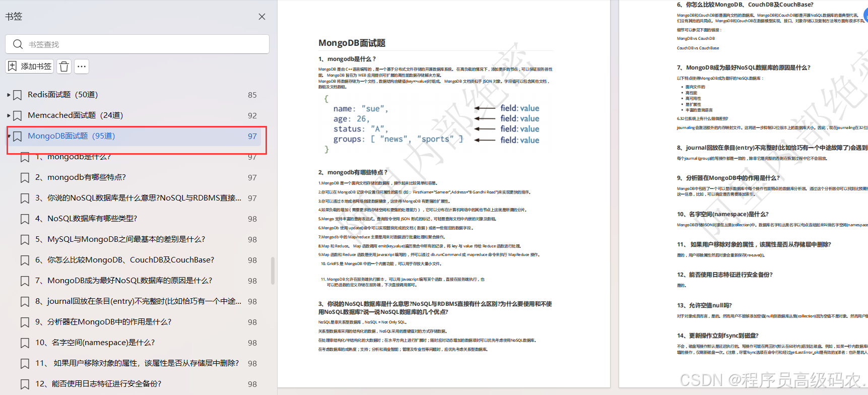This screenshot has width=868, height=395.
Task: Open bookmark 3、你说的NoSQL数据库是什么意思
Action: tap(138, 198)
